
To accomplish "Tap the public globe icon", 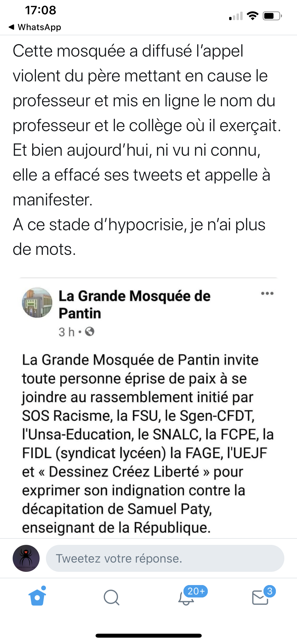I will [90, 332].
